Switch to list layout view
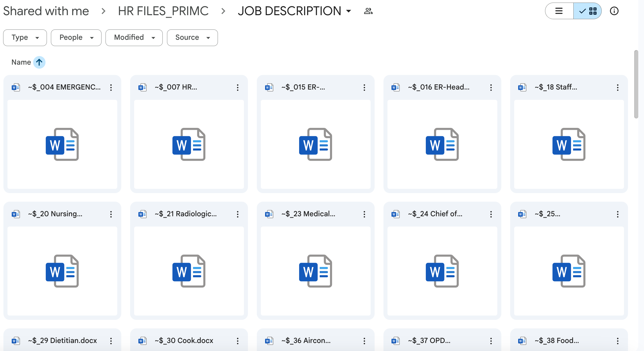Image resolution: width=644 pixels, height=351 pixels. point(559,11)
